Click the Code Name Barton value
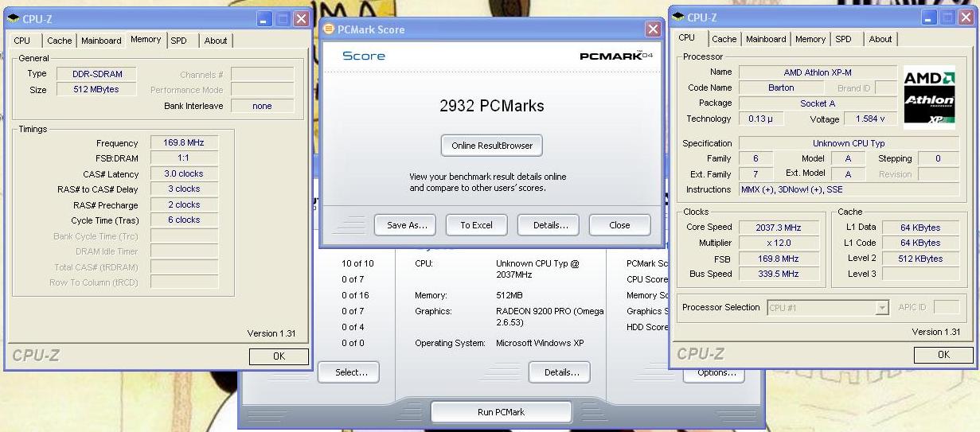Image resolution: width=980 pixels, height=432 pixels. click(x=781, y=88)
